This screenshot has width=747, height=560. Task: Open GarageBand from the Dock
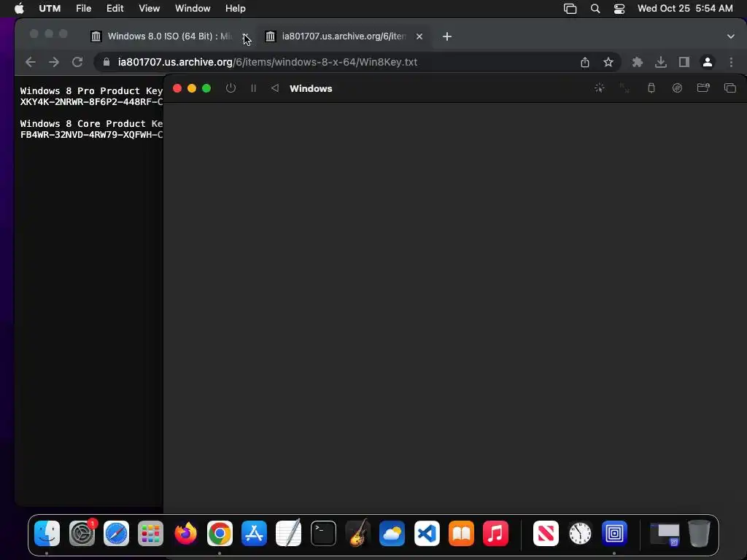[x=357, y=533]
